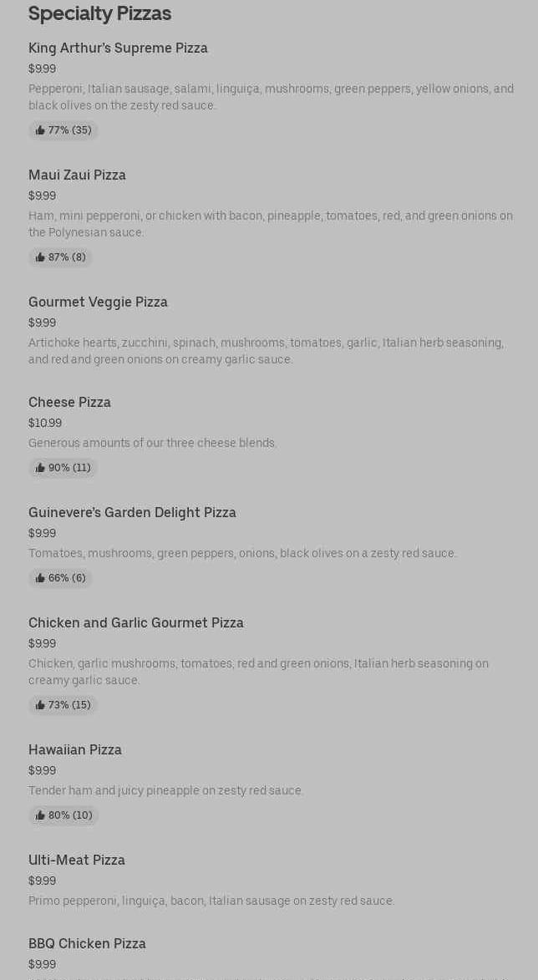
Task: Click thumbs-up icon under Guinevere's Garden Delight
Action: [x=40, y=578]
